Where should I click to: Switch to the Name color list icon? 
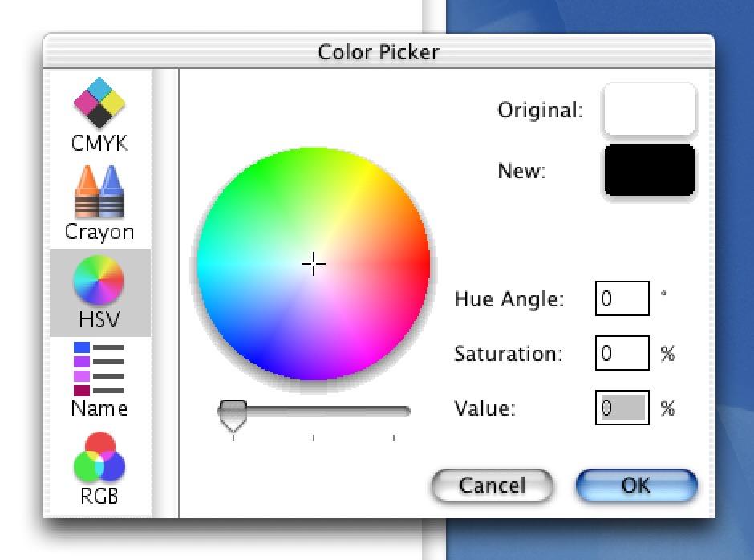coord(99,368)
